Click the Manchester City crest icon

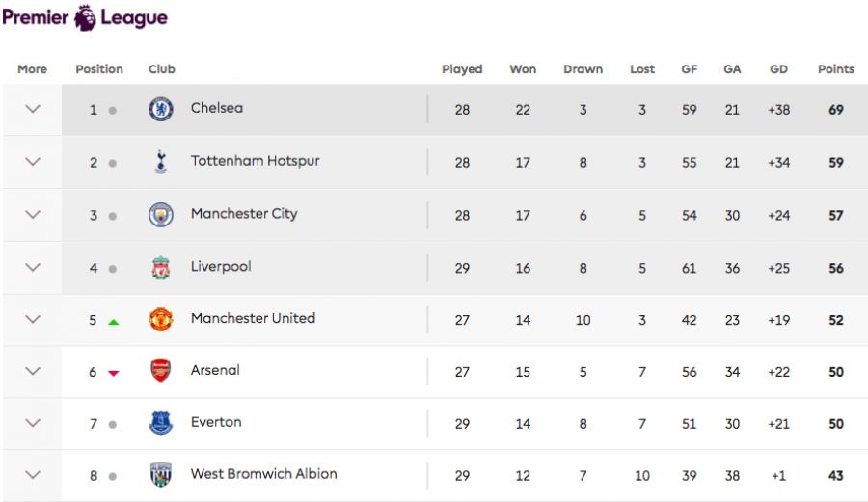click(x=161, y=215)
